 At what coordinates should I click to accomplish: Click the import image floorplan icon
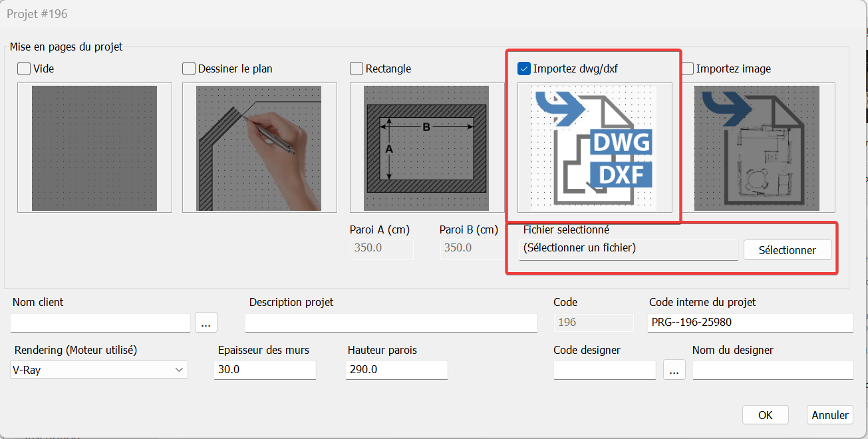pos(757,148)
